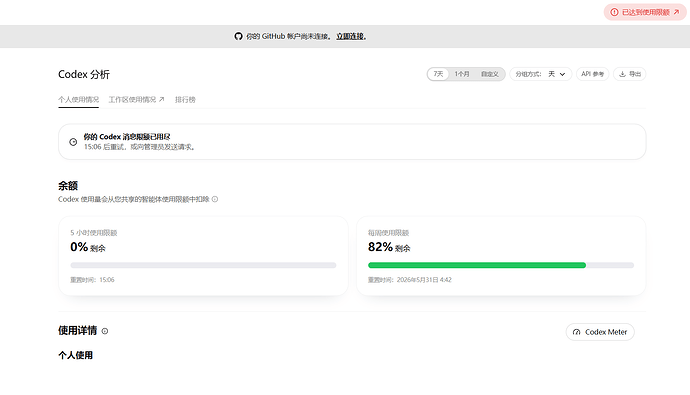Viewport: 690px width, 395px height.
Task: Click the '82% 剩余' value text
Action: click(x=389, y=247)
